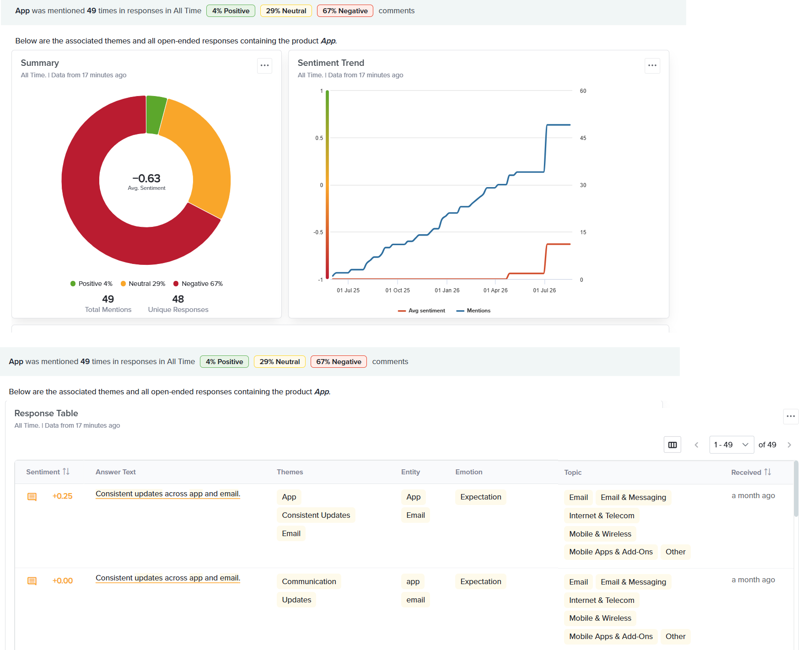This screenshot has width=812, height=650.
Task: Sort table by Sentiment column
Action: click(x=48, y=472)
